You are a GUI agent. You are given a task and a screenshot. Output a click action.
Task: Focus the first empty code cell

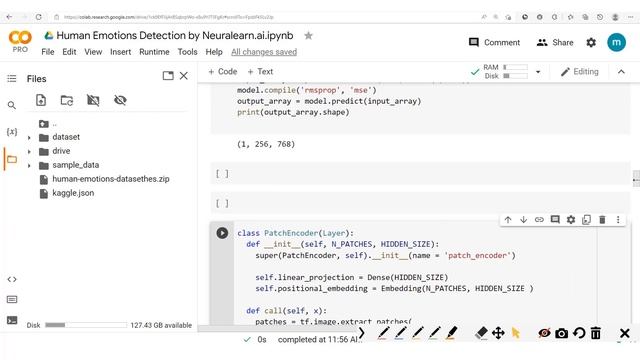coord(420,173)
